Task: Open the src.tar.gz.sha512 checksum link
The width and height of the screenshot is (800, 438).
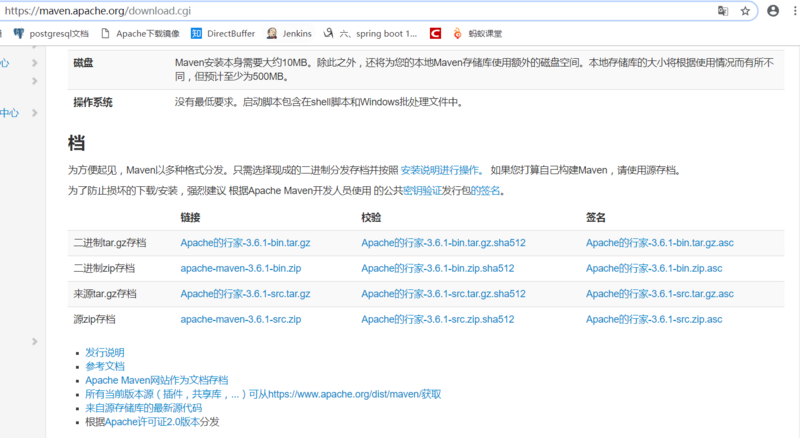Action: tap(443, 294)
